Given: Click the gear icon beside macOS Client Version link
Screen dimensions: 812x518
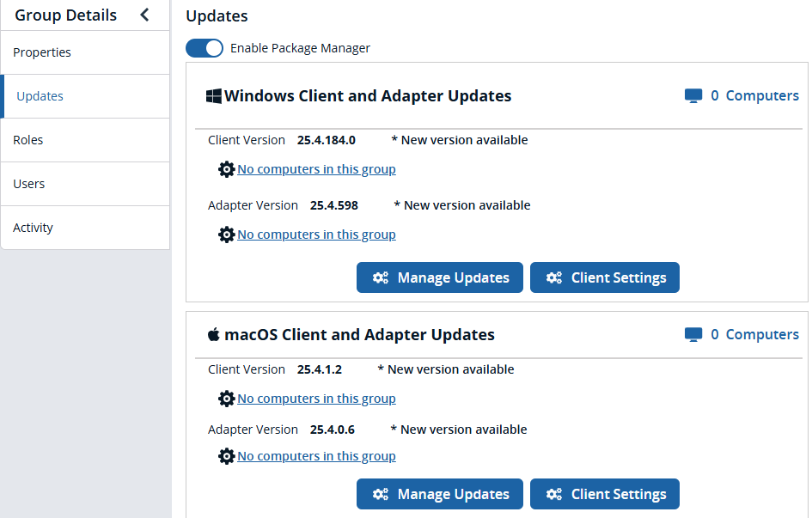Looking at the screenshot, I should click(226, 399).
